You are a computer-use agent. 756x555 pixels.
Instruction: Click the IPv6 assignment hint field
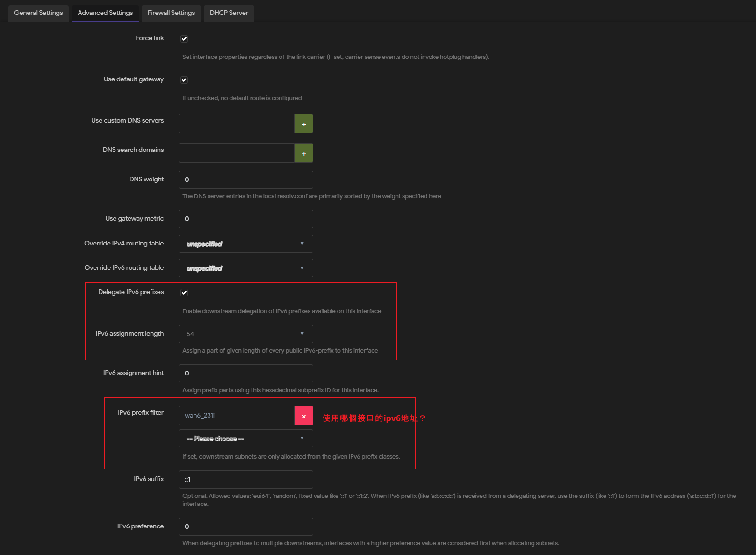(x=245, y=374)
